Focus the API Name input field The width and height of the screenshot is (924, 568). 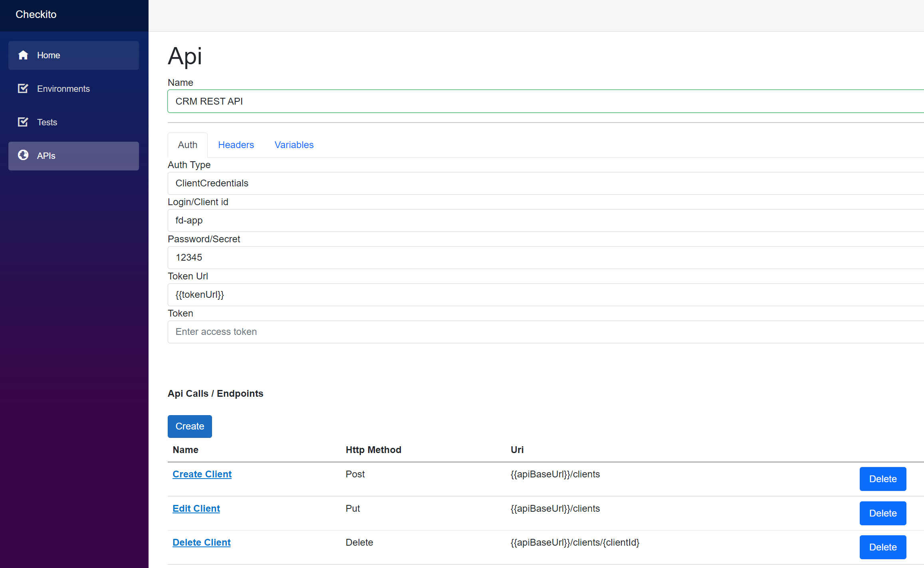(545, 101)
